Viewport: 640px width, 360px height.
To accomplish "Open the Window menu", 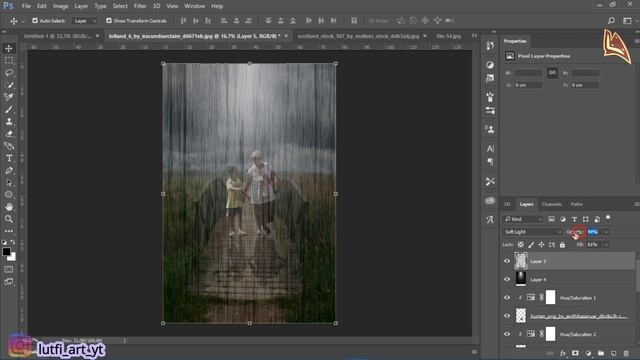I will point(194,6).
